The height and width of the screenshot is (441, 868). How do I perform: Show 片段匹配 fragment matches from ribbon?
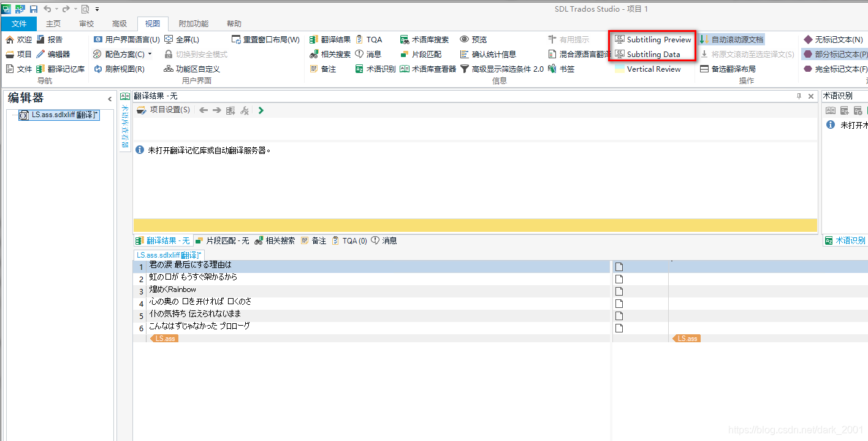click(x=421, y=54)
